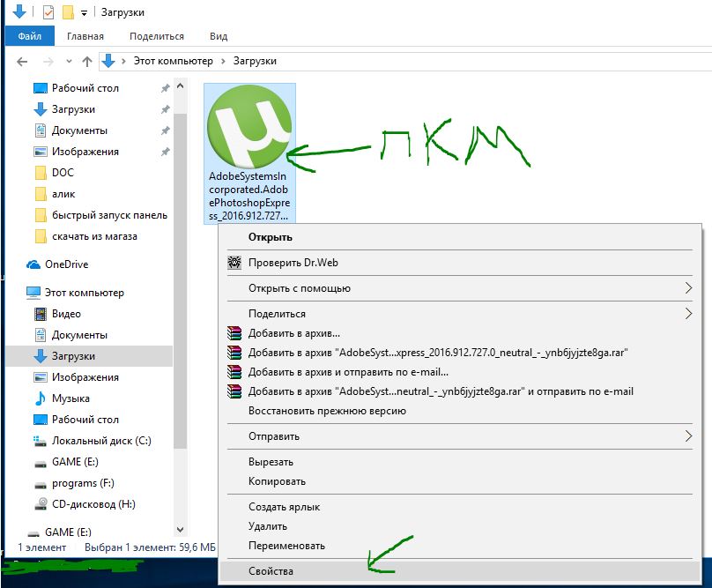Unpin Рабочий стол pin icon
The image size is (712, 588).
(166, 88)
